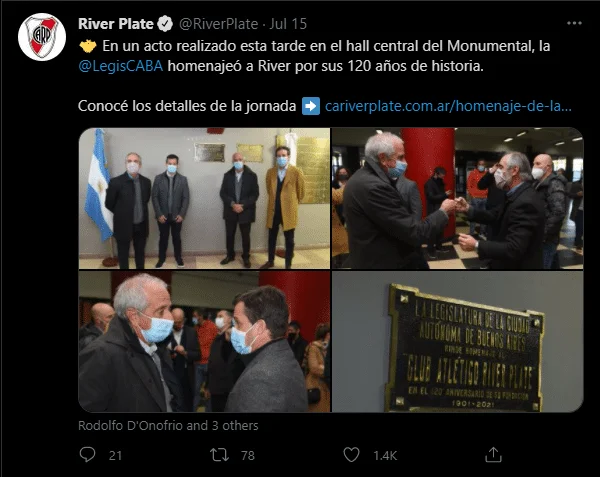This screenshot has width=600, height=477.
Task: Click the Rodolfo D'Onofrio and 3 others tag
Action: (x=168, y=425)
